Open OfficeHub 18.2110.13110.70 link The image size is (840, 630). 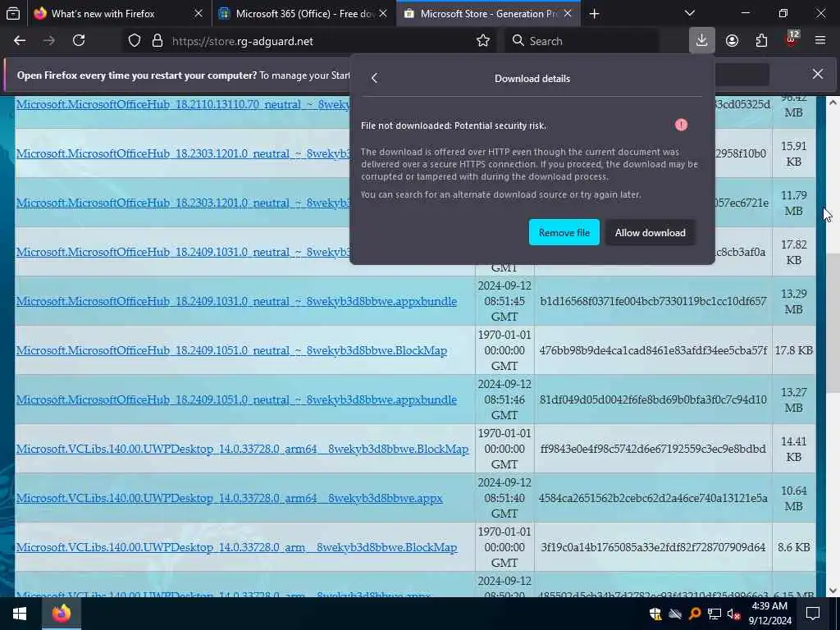(183, 104)
